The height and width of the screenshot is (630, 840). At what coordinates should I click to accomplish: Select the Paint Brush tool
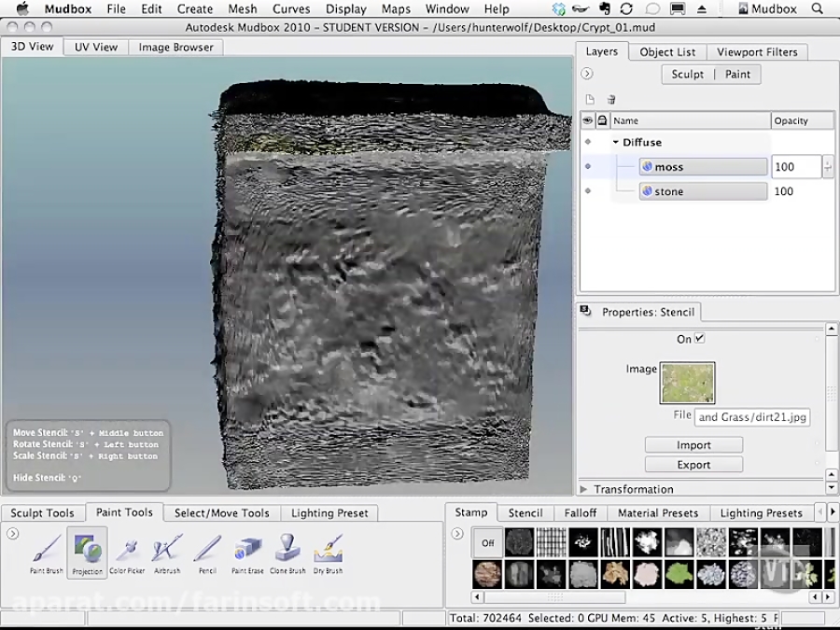pyautogui.click(x=45, y=551)
